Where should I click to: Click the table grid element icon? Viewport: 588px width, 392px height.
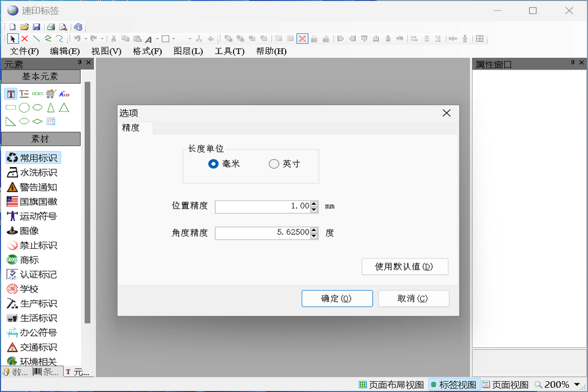51,121
